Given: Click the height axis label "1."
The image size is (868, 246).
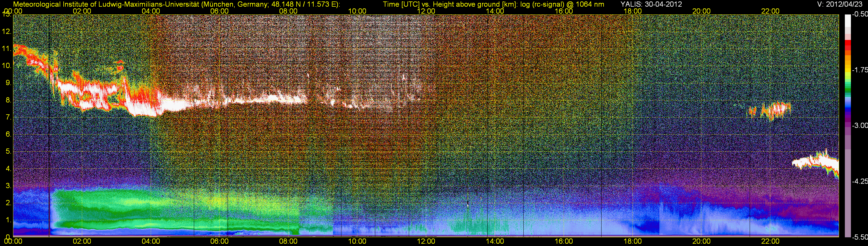Looking at the screenshot, I should 8,220.
